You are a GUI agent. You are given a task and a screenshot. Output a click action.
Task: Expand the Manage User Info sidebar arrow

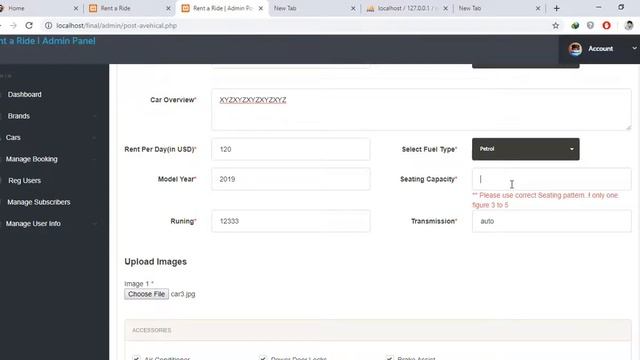point(94,224)
